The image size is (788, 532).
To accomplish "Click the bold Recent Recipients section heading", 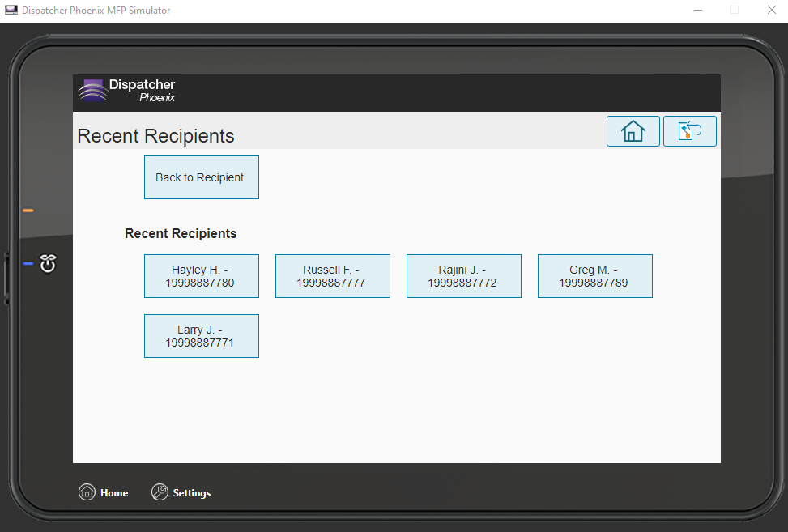I will coord(181,233).
